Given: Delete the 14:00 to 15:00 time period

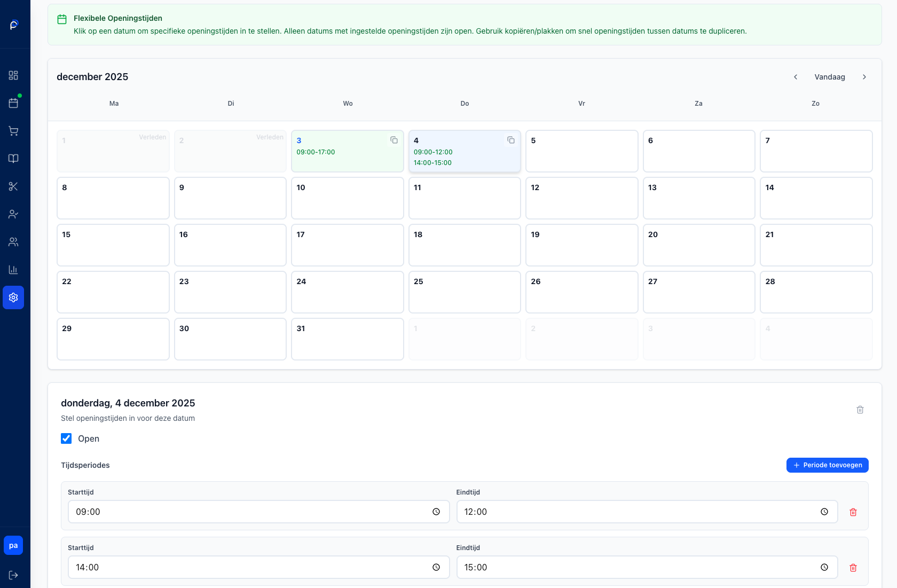Looking at the screenshot, I should (x=853, y=568).
